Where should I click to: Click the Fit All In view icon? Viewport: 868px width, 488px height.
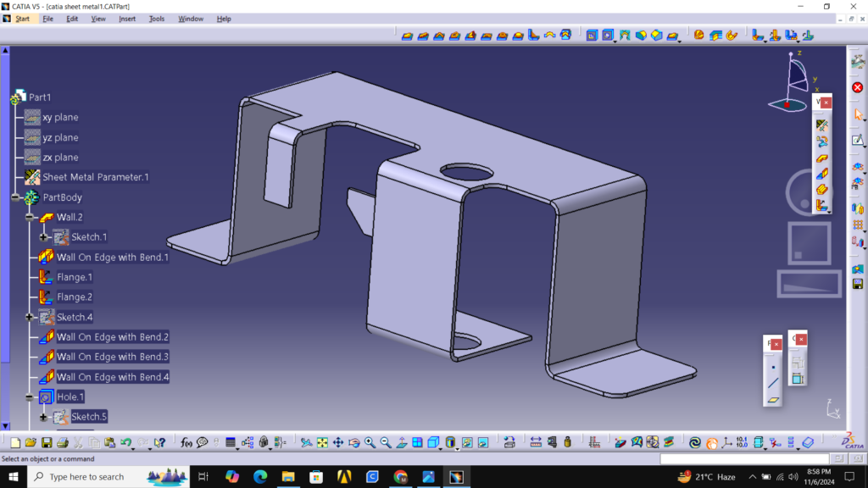pos(322,442)
